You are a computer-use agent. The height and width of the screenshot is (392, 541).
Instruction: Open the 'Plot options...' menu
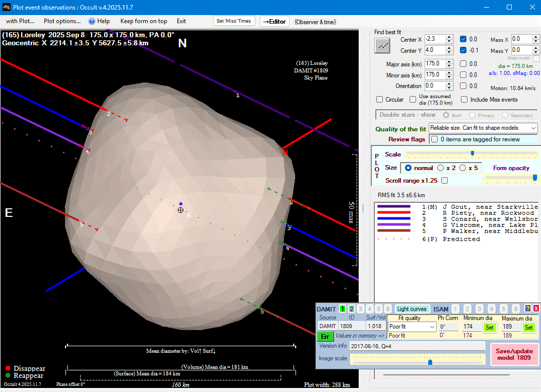pyautogui.click(x=62, y=21)
